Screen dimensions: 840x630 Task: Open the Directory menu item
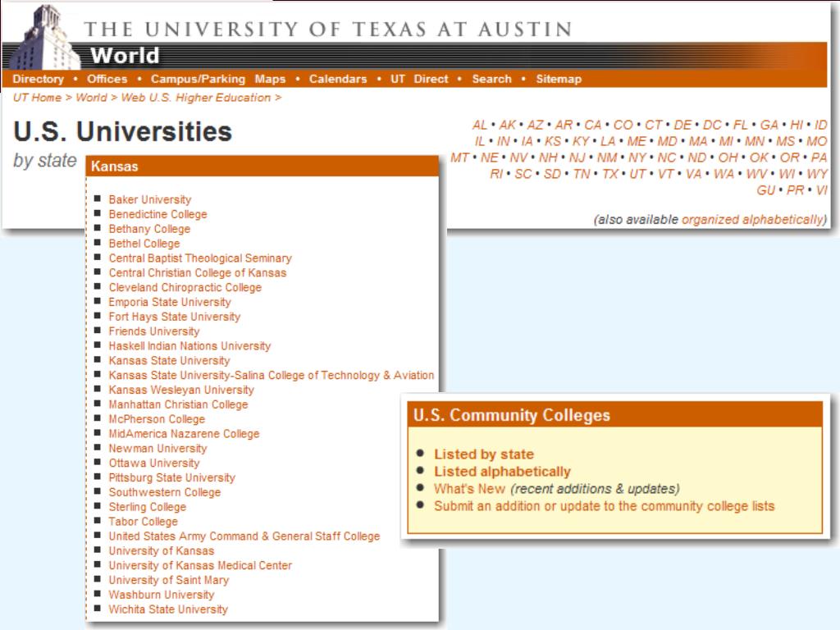click(x=38, y=79)
